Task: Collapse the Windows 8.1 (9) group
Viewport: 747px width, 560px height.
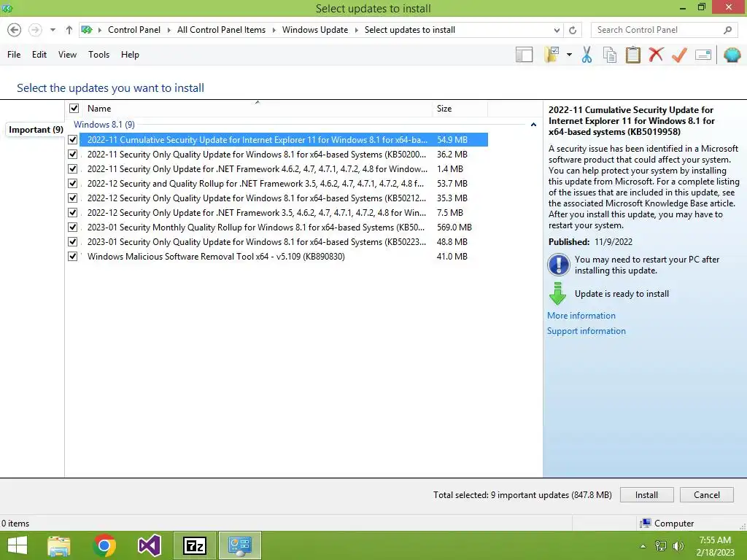Action: 533,125
